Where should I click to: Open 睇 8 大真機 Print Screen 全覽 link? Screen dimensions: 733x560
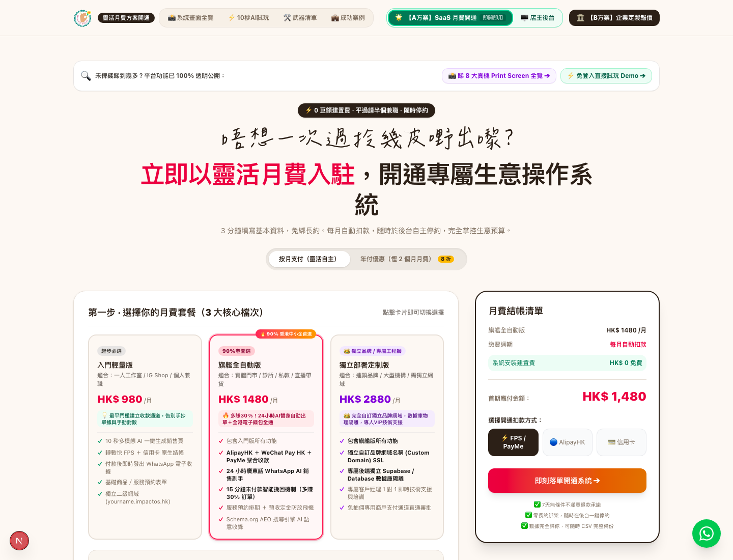pyautogui.click(x=499, y=76)
